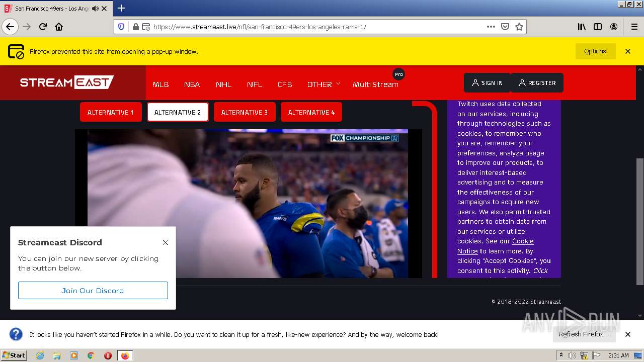This screenshot has width=644, height=362.
Task: Select the Alternative 2 stream
Action: coord(178,112)
